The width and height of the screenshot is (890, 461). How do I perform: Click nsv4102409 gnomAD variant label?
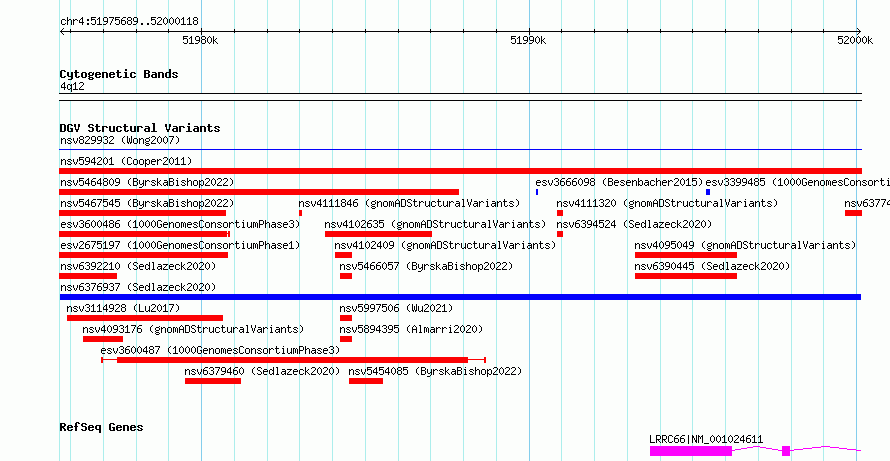pyautogui.click(x=445, y=245)
